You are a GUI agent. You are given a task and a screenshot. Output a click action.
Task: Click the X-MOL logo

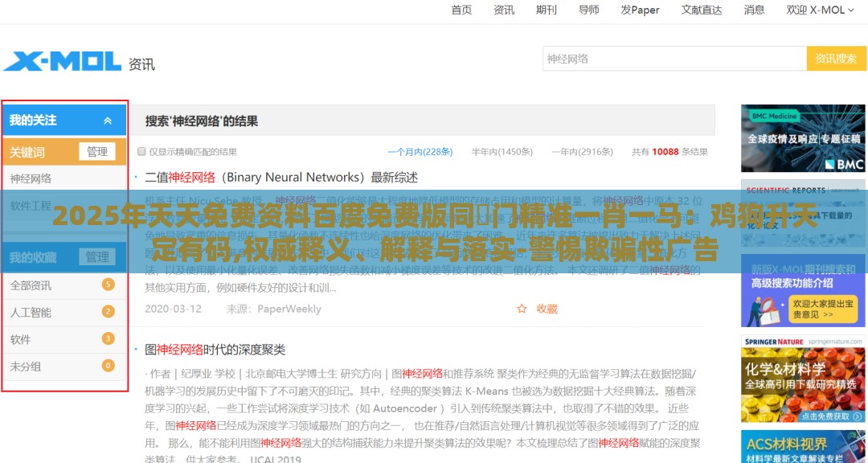click(62, 61)
